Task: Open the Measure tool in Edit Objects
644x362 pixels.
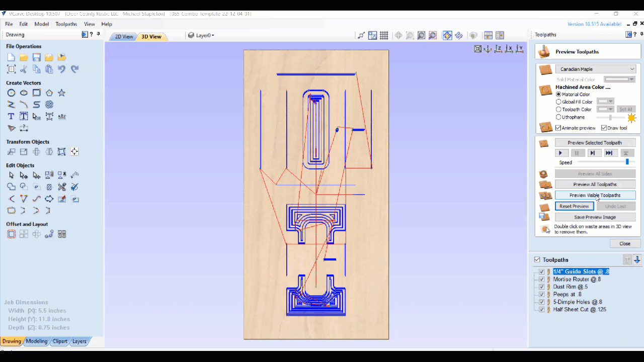Action: [x=74, y=174]
